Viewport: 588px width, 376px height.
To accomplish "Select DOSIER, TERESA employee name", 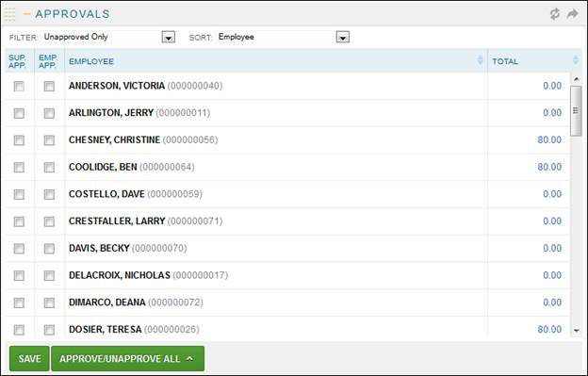I will (105, 329).
